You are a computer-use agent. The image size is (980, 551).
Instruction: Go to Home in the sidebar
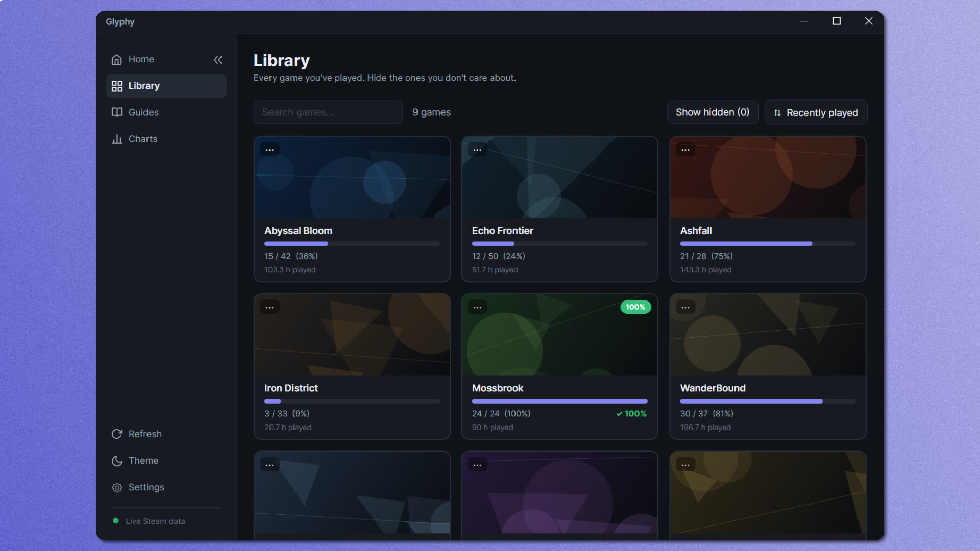(x=166, y=60)
